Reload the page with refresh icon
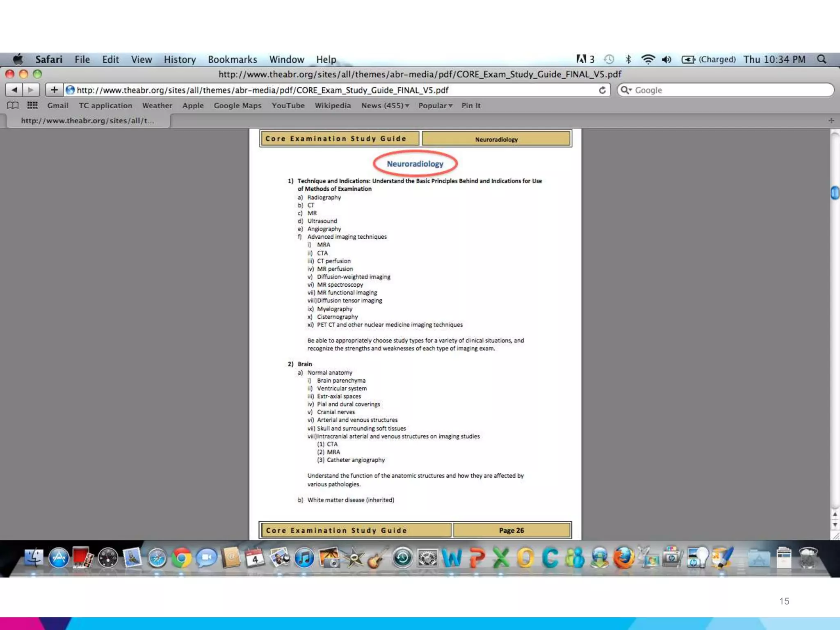Viewport: 840px width, 630px height. coord(602,90)
